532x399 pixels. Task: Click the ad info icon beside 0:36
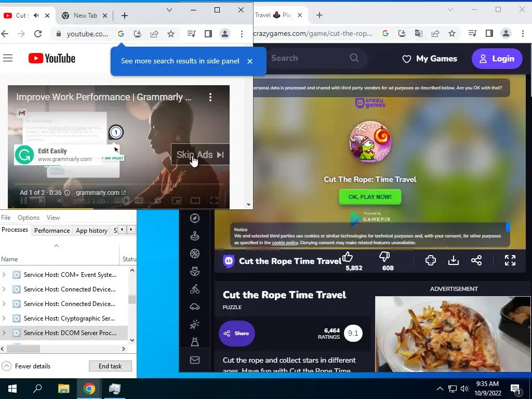(x=67, y=193)
